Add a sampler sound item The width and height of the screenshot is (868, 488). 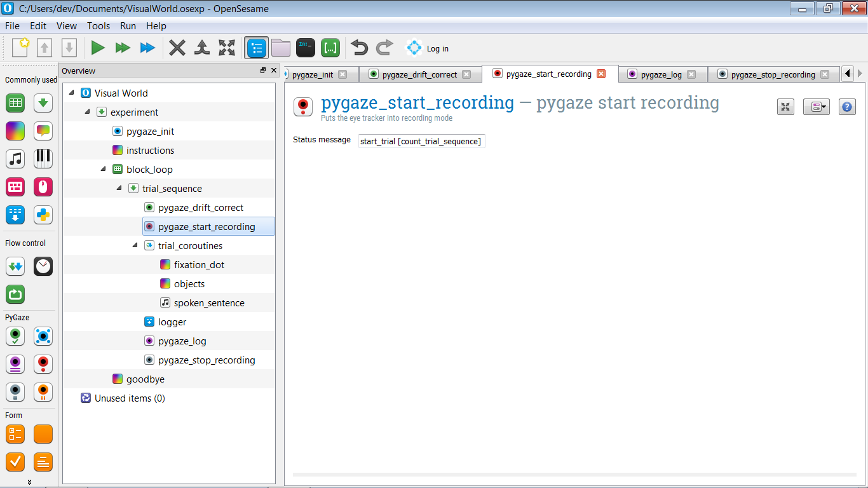(x=15, y=159)
